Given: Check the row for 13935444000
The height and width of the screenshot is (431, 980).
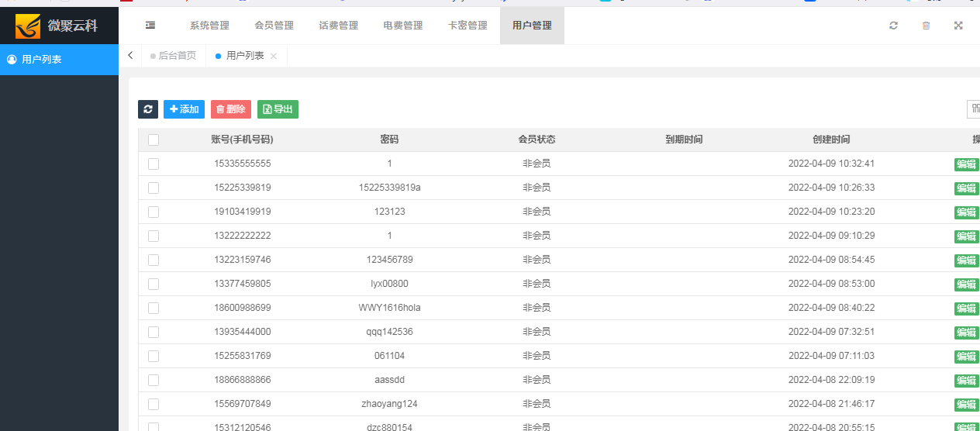Looking at the screenshot, I should coord(154,332).
